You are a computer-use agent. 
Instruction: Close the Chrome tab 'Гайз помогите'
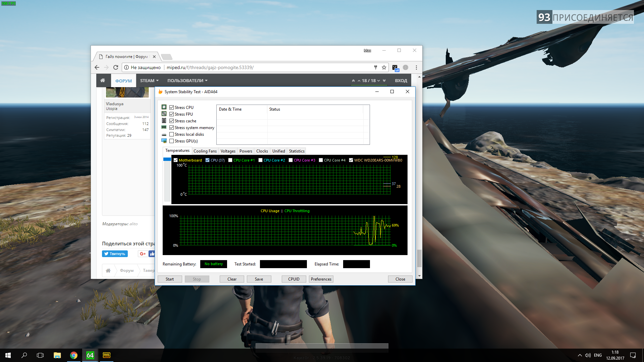(x=154, y=57)
